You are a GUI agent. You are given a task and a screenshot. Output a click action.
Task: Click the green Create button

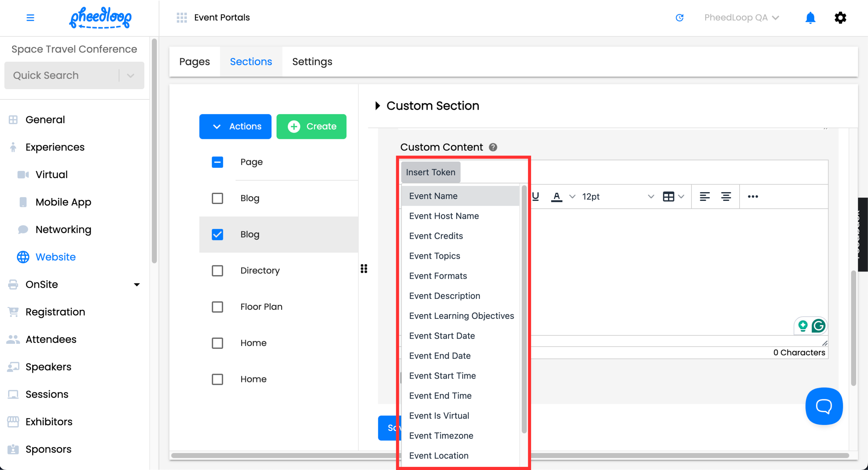(x=311, y=127)
